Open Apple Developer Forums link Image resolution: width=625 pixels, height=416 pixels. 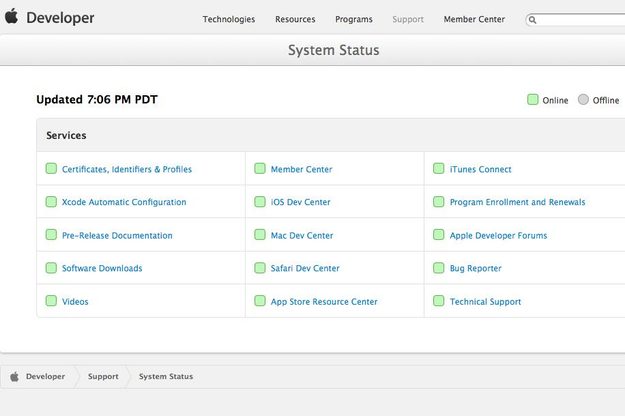(499, 235)
